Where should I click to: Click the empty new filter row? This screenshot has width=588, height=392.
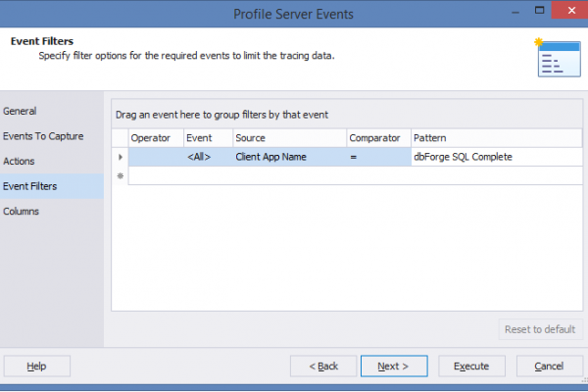click(355, 175)
